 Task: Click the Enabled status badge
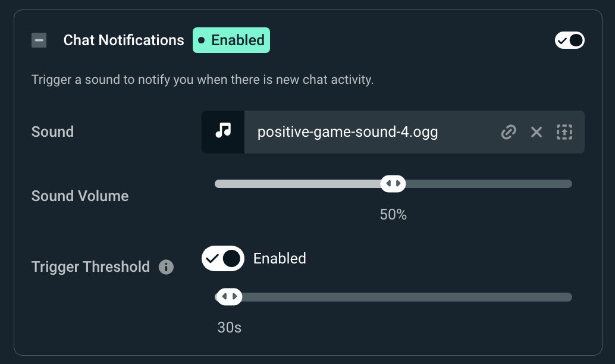[231, 40]
